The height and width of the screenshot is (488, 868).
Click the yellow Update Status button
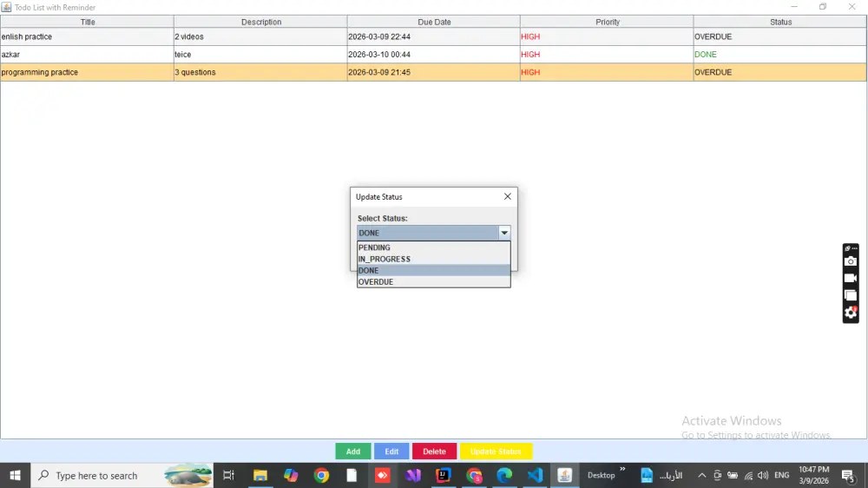pyautogui.click(x=496, y=452)
